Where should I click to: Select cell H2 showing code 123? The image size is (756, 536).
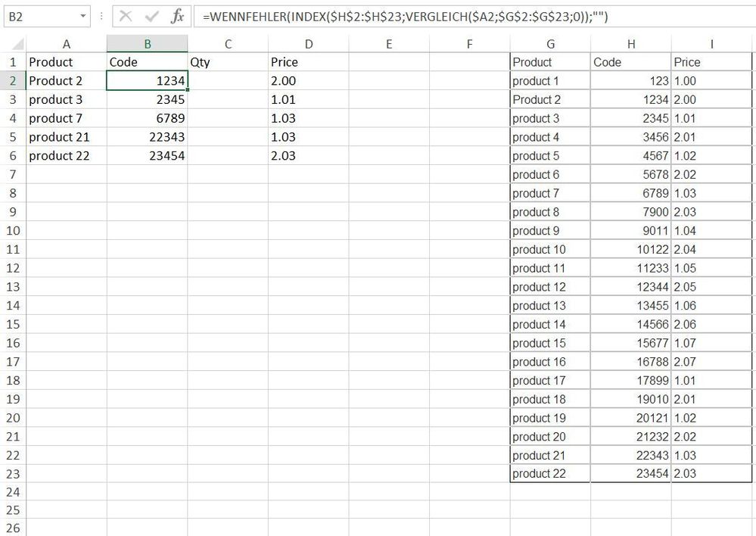[x=631, y=81]
